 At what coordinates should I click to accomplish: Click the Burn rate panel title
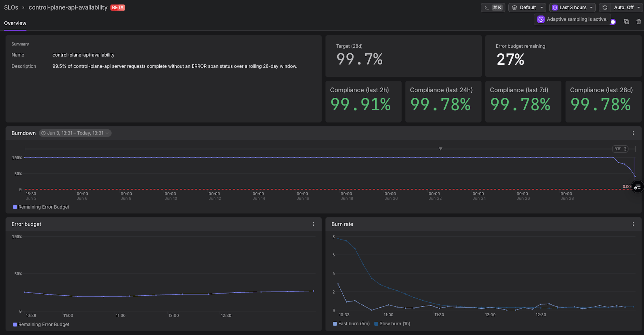[342, 224]
